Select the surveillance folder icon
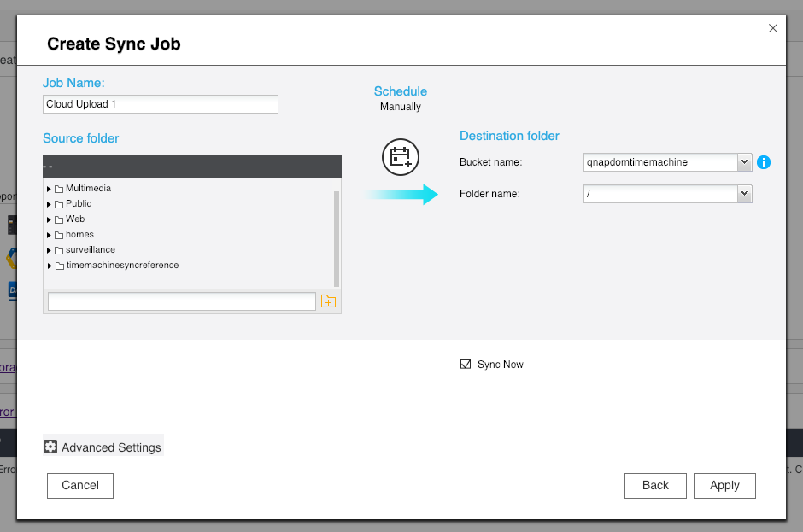The image size is (803, 532). pyautogui.click(x=59, y=250)
